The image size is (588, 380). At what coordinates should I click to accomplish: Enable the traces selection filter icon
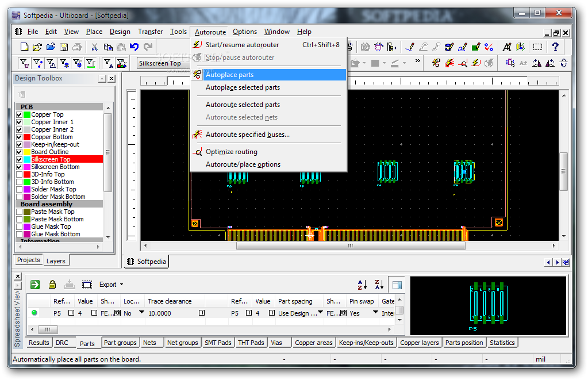coord(38,63)
